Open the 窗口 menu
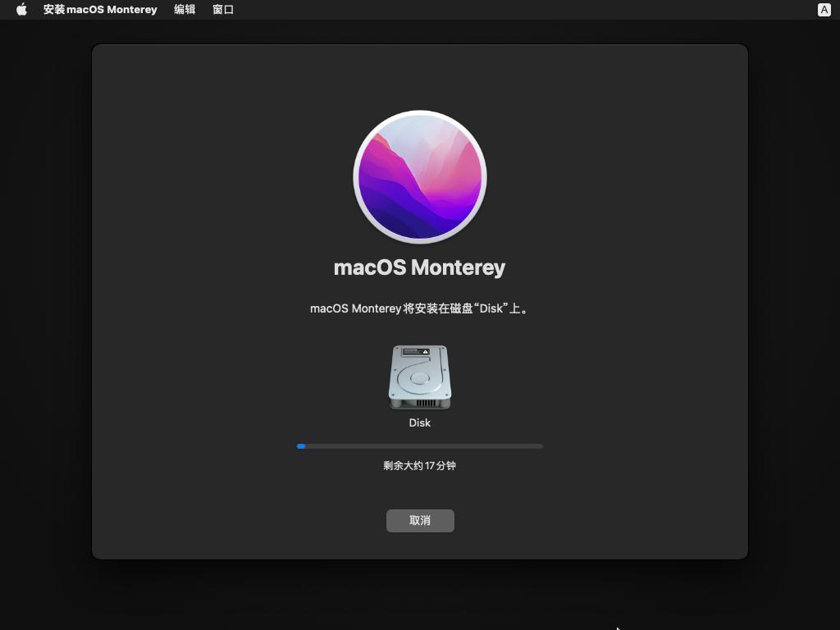This screenshot has height=630, width=840. pos(221,9)
